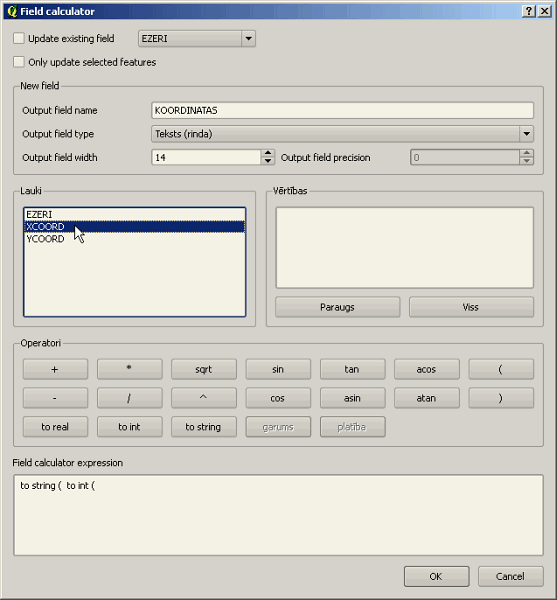Click the Output field width value box
The height and width of the screenshot is (600, 557).
(206, 157)
